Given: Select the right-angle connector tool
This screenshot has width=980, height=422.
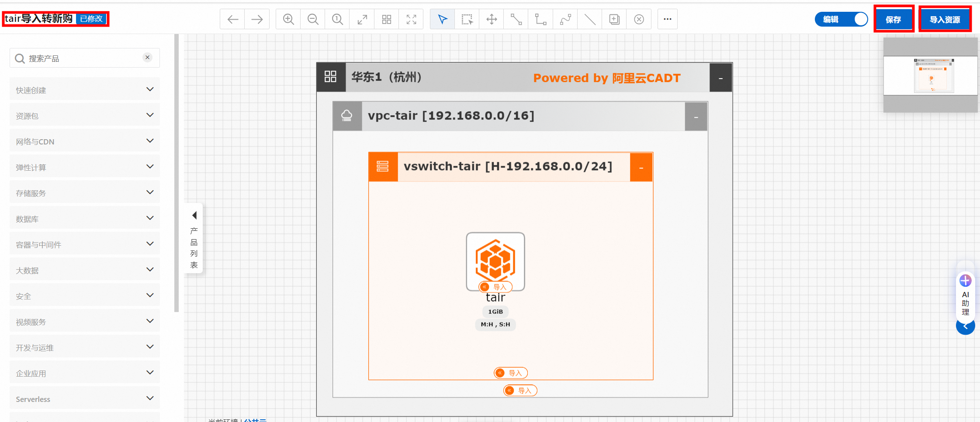Looking at the screenshot, I should click(541, 19).
